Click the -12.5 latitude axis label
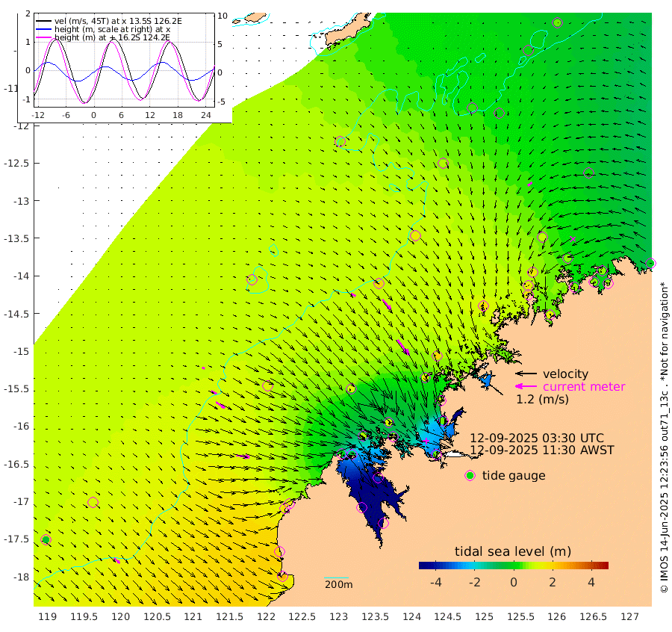This screenshot has height=632, width=672. coord(16,164)
